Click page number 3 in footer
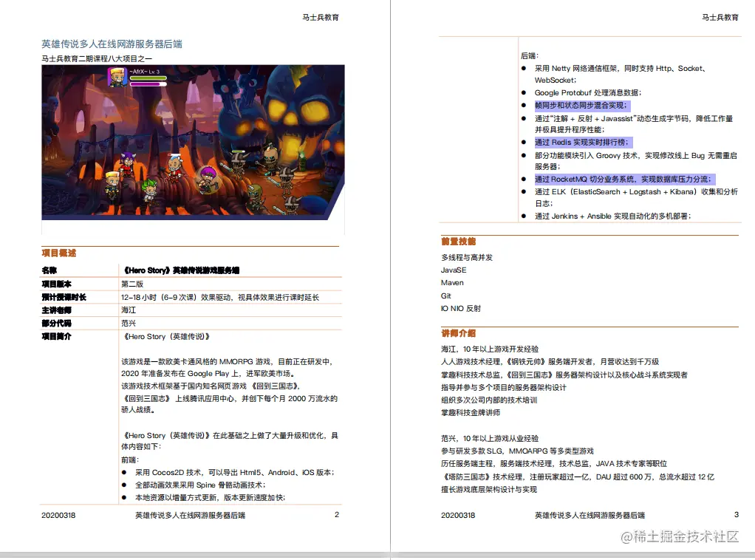 click(737, 515)
